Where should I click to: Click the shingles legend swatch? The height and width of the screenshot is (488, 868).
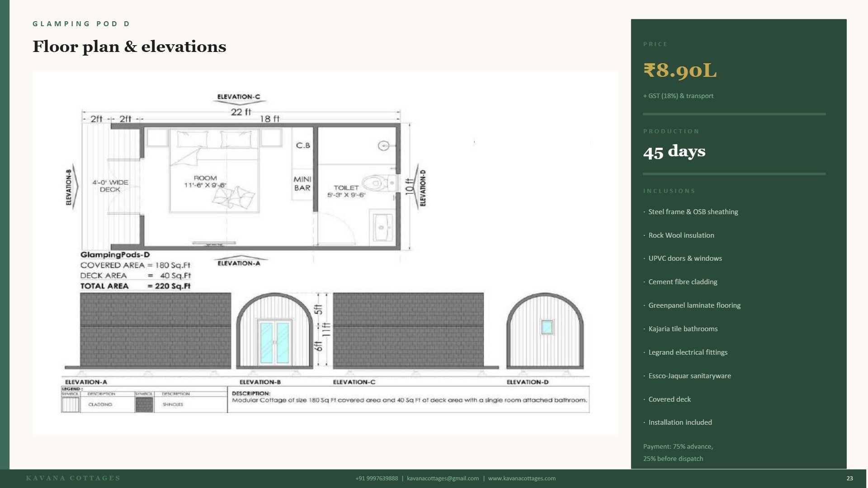(144, 405)
